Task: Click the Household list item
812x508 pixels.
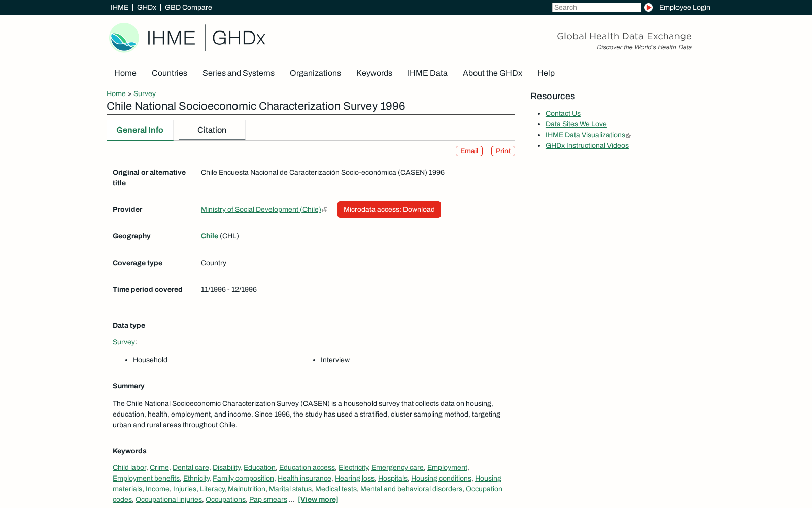Action: tap(150, 360)
